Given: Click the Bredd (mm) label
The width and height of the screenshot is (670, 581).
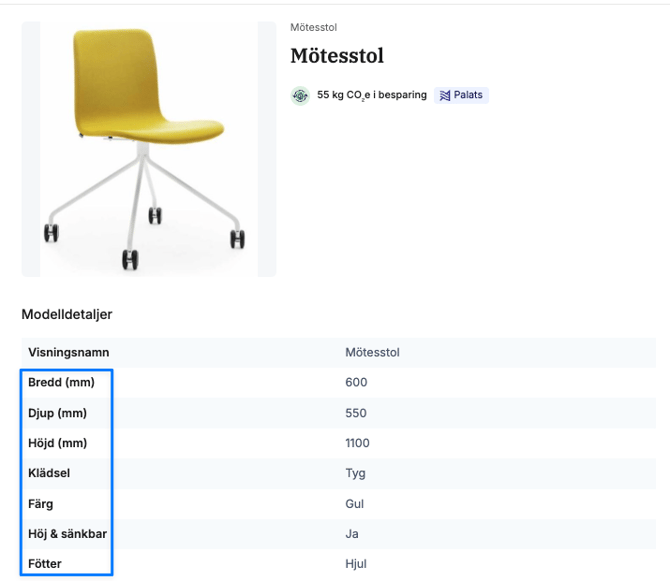Looking at the screenshot, I should pyautogui.click(x=61, y=382).
